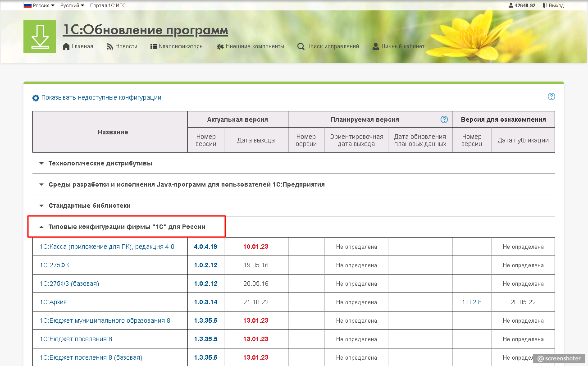Click the list icon beside Классификаторы
The height and width of the screenshot is (366, 588).
click(x=154, y=46)
